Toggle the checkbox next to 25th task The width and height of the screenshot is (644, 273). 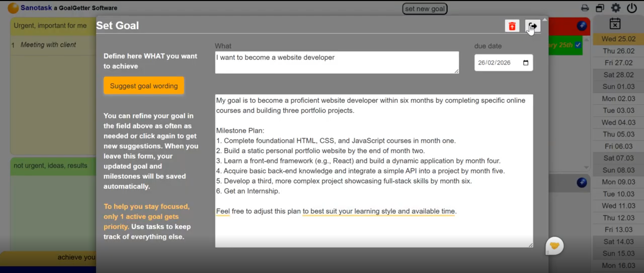click(x=578, y=45)
